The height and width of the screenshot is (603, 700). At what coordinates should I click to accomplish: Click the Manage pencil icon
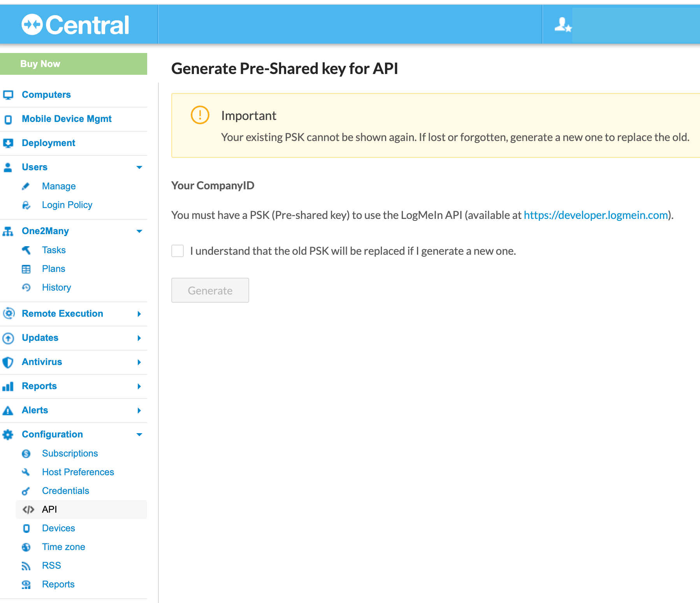(x=26, y=186)
